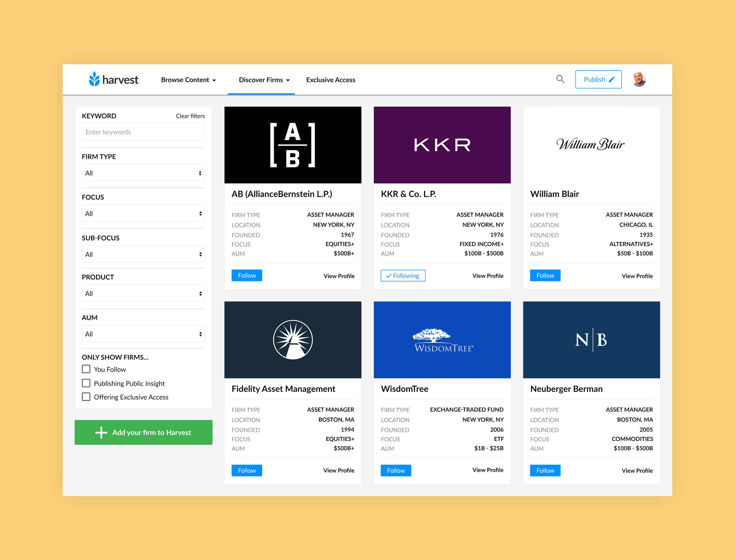Viewport: 735px width, 560px height.
Task: Open the Firm Type dropdown
Action: [143, 173]
